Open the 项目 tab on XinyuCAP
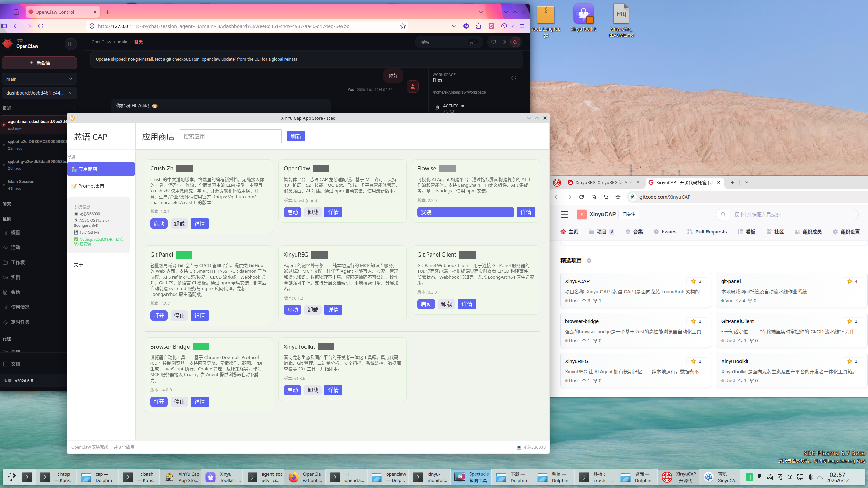The image size is (868, 488). point(601,232)
